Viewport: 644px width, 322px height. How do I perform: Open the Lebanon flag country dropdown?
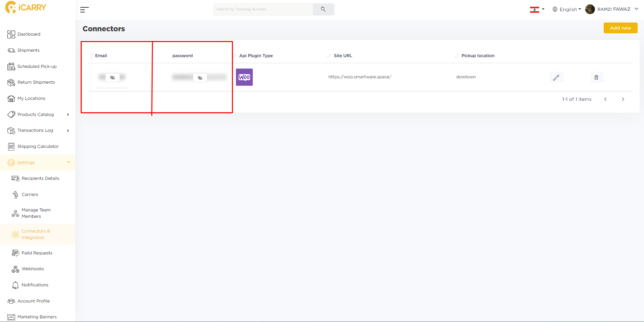click(537, 9)
